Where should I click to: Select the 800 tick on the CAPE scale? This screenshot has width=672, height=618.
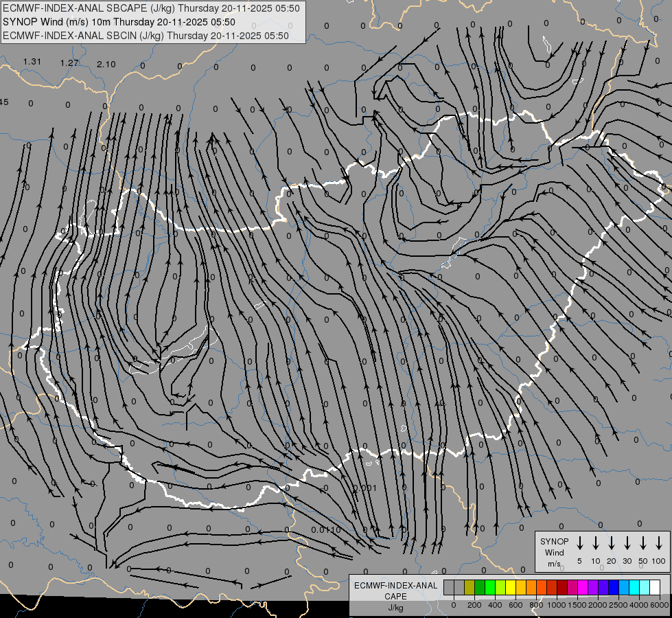point(536,605)
